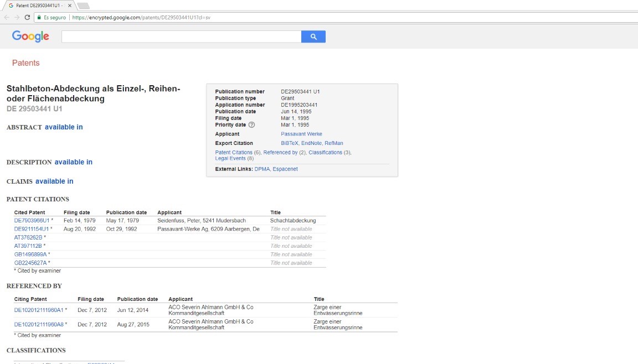Click the 'REFERENCED BY' section heading
The width and height of the screenshot is (638, 364).
point(34,286)
